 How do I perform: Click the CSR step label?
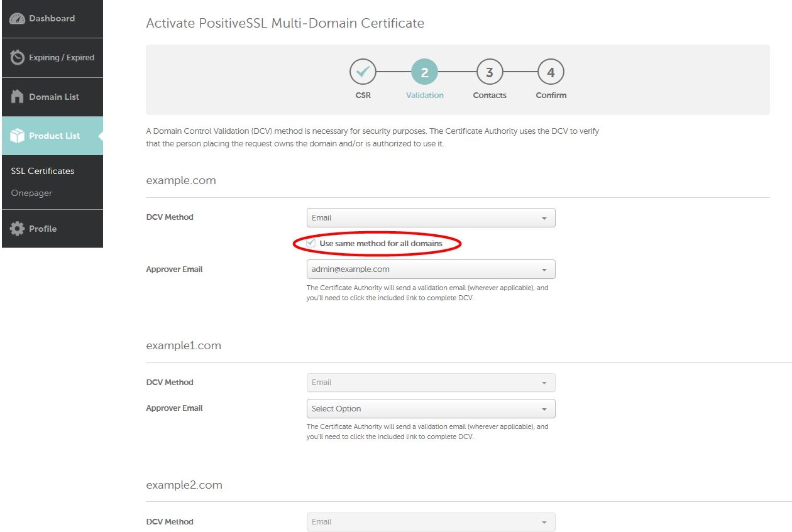coord(363,95)
